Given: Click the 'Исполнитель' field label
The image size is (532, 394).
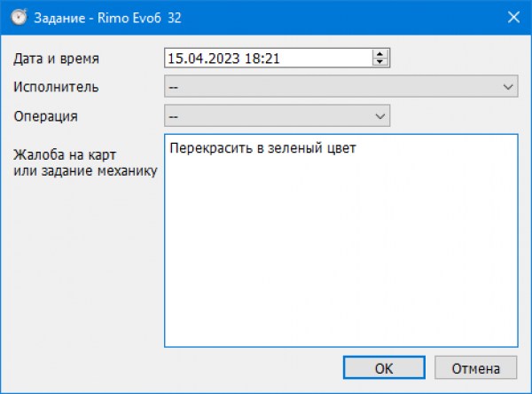Looking at the screenshot, I should (x=57, y=87).
